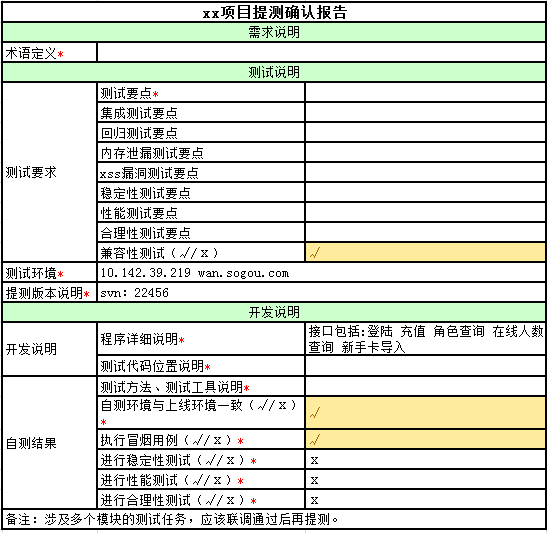Select the 执行冒烟用例 cell

click(201, 439)
